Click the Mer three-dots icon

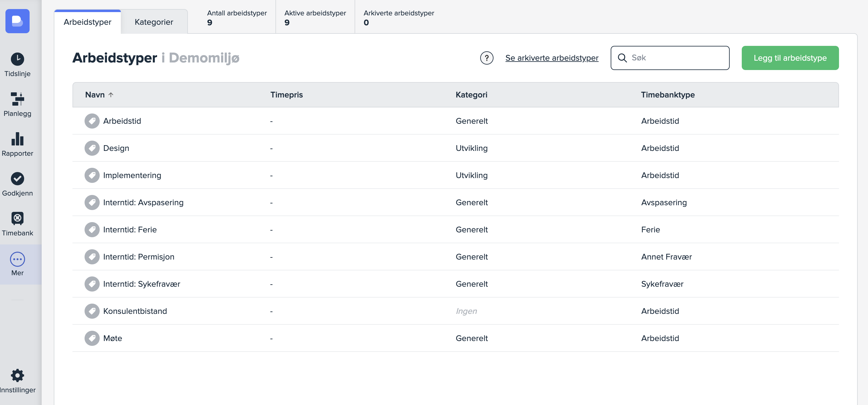point(17,259)
